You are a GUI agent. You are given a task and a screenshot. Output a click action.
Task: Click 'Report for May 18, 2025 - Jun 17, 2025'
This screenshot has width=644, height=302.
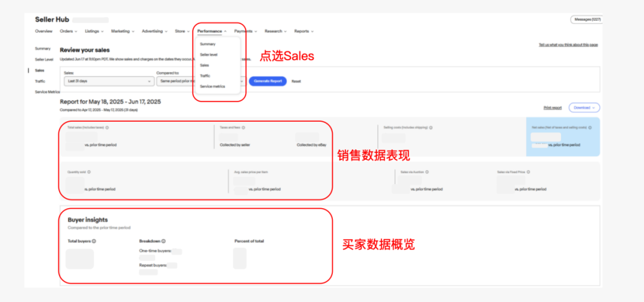[x=110, y=101]
